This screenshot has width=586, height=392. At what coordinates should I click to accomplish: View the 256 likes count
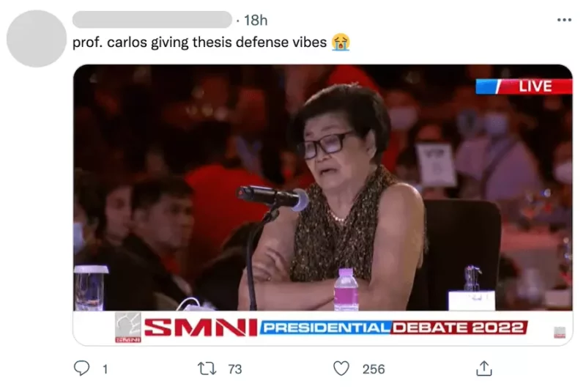(x=374, y=369)
